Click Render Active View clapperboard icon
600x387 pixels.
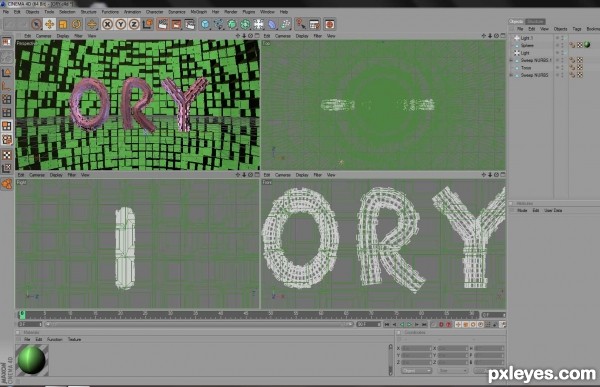pyautogui.click(x=163, y=24)
